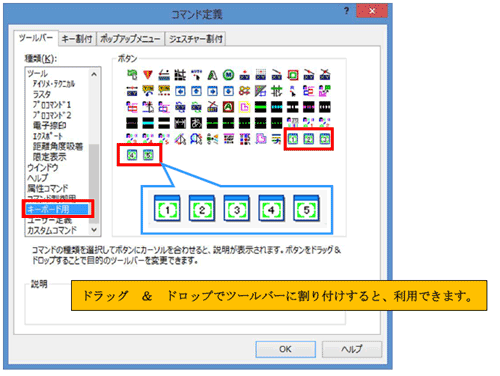Select アイソメ・テクニカル in the list
Screen dimensions: 500x376
point(54,84)
